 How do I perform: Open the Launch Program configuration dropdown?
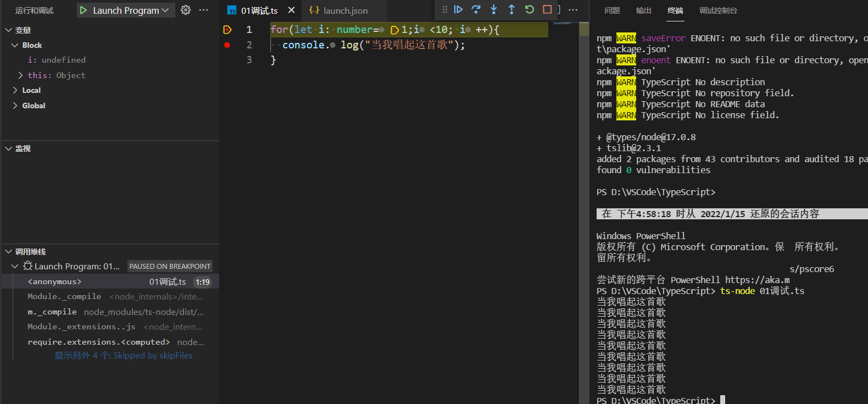click(x=132, y=10)
